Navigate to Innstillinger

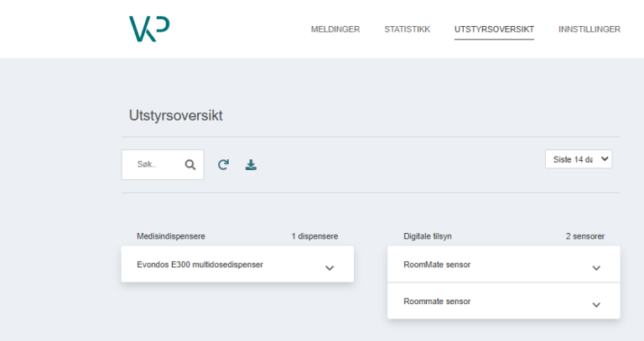coord(589,29)
